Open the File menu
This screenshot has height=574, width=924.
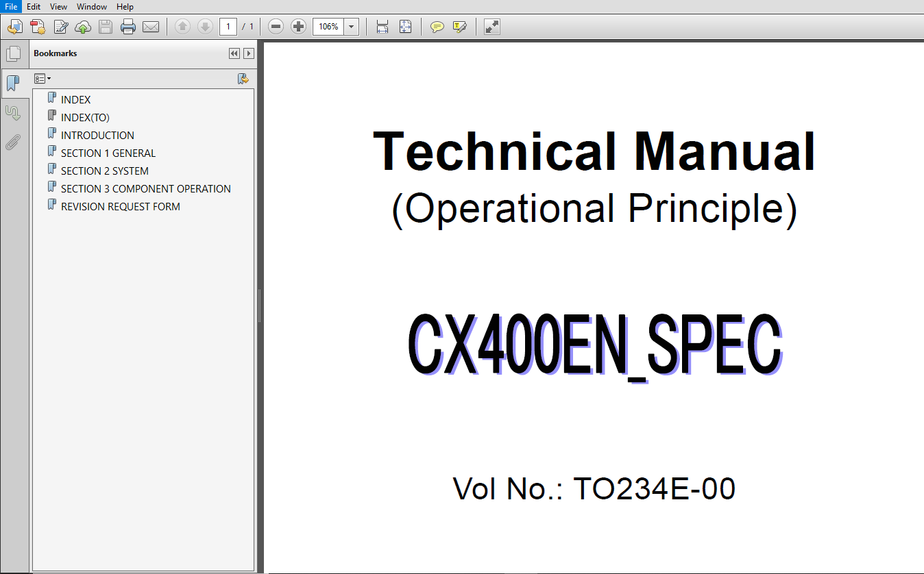(11, 6)
